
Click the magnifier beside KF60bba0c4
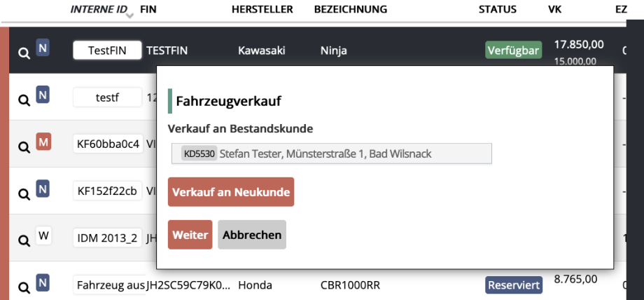click(24, 146)
